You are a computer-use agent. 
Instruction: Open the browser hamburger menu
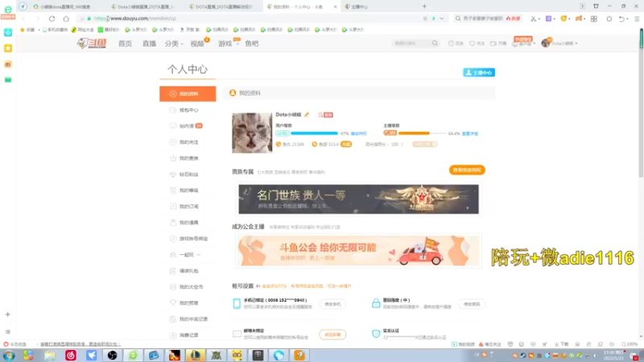(637, 19)
